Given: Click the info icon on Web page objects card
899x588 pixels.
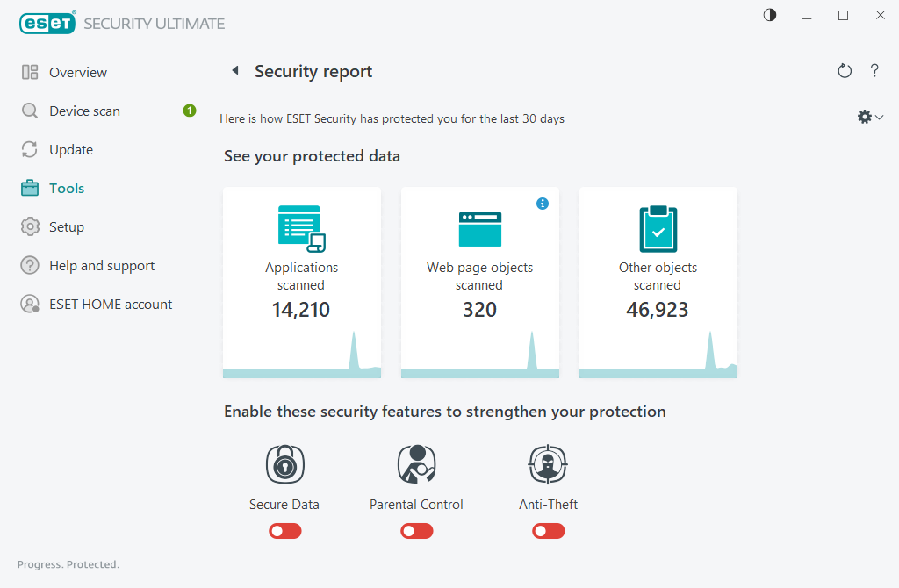Looking at the screenshot, I should point(543,204).
